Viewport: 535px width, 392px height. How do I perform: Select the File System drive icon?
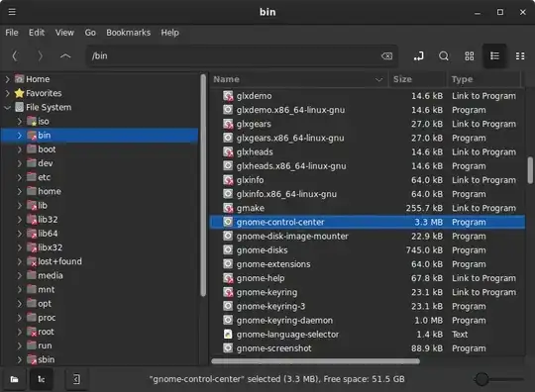point(20,107)
